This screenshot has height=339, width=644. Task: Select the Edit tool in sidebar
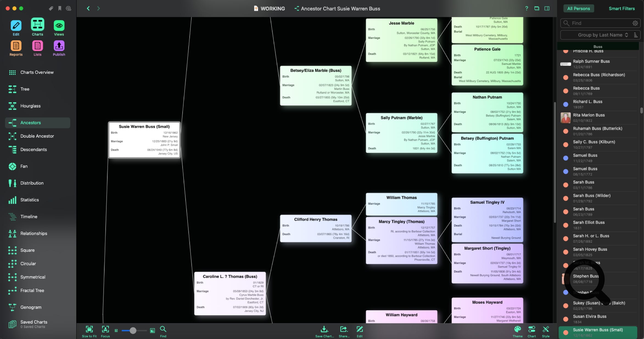(x=16, y=27)
